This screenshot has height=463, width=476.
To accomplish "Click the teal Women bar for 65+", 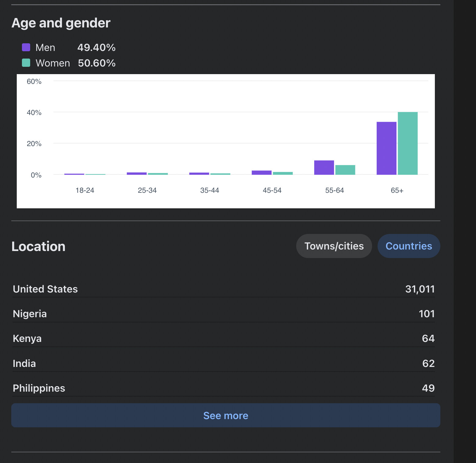I will 407,143.
